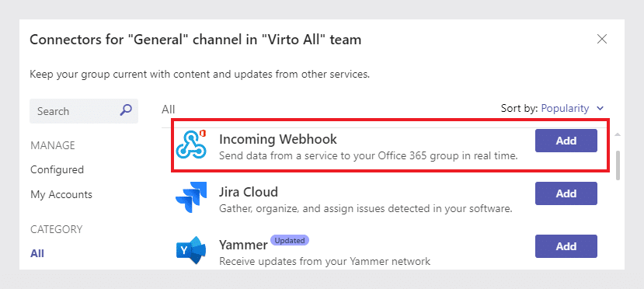Screen dimensions: 644x289
Task: Add the Yammer connector
Action: click(x=566, y=246)
